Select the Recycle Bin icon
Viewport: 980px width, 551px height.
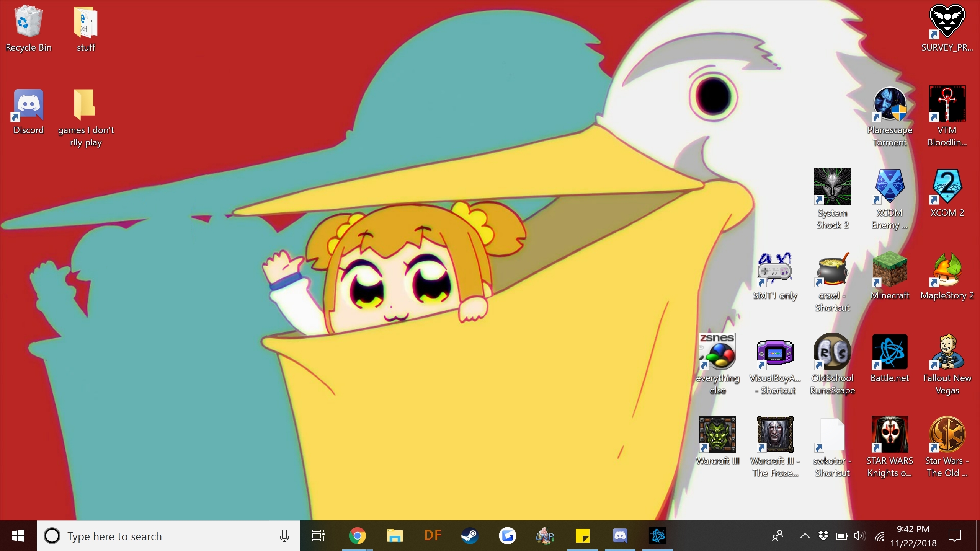pos(28,29)
